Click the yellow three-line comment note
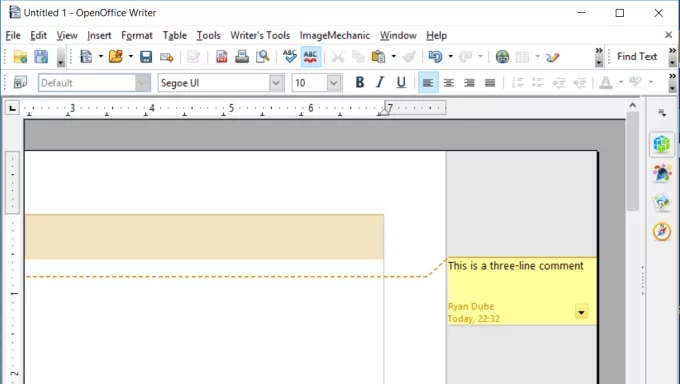The image size is (680, 384). tap(522, 291)
